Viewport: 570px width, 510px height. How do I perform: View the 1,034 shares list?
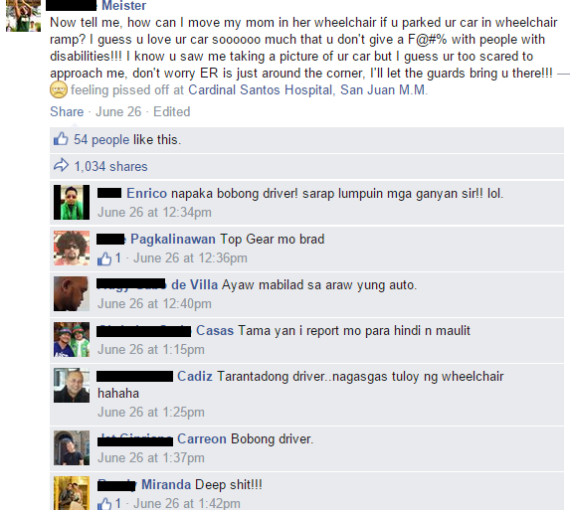coord(111,166)
